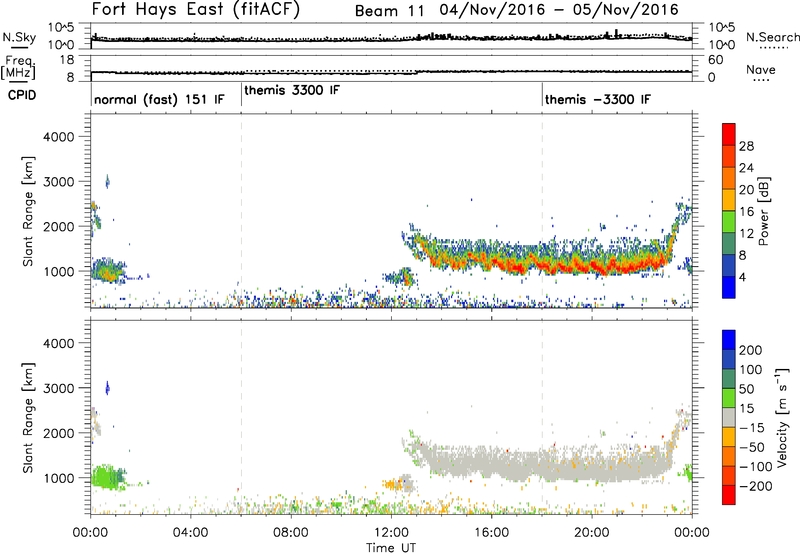Click the "Power [dB]" colorbar title
The height and width of the screenshot is (554, 800).
(x=764, y=211)
